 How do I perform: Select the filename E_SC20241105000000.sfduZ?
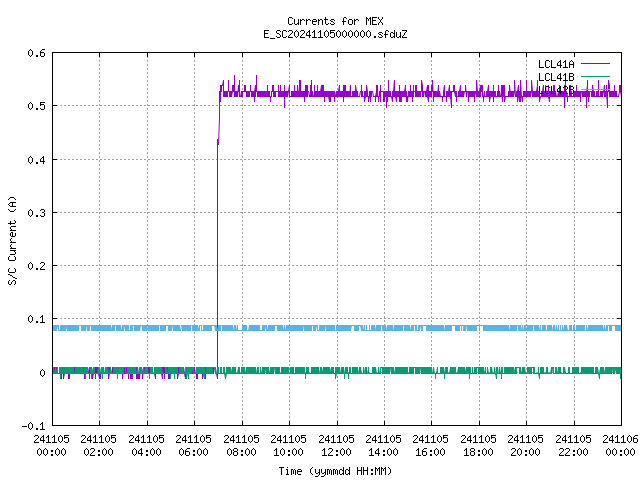pos(335,34)
